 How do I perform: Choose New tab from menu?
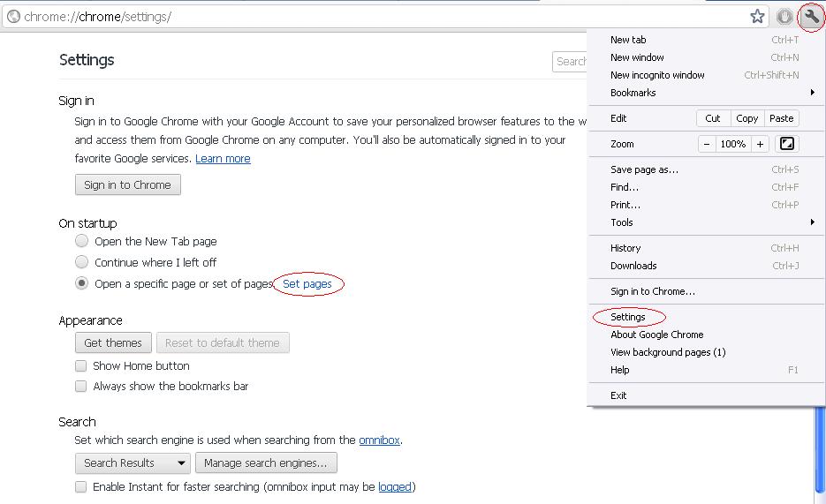click(706, 40)
